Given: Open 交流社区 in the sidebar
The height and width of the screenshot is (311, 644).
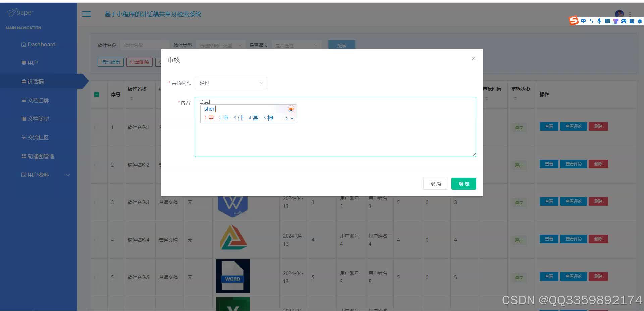Looking at the screenshot, I should pos(35,137).
